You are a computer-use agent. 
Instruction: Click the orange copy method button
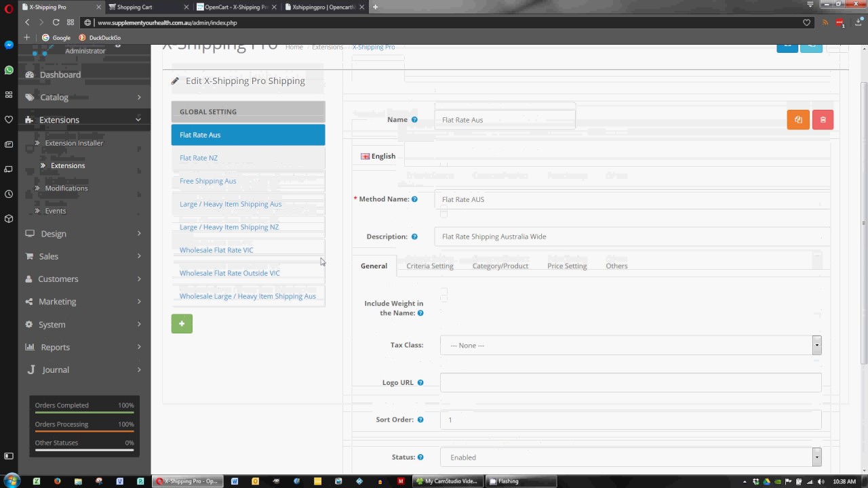pos(798,119)
